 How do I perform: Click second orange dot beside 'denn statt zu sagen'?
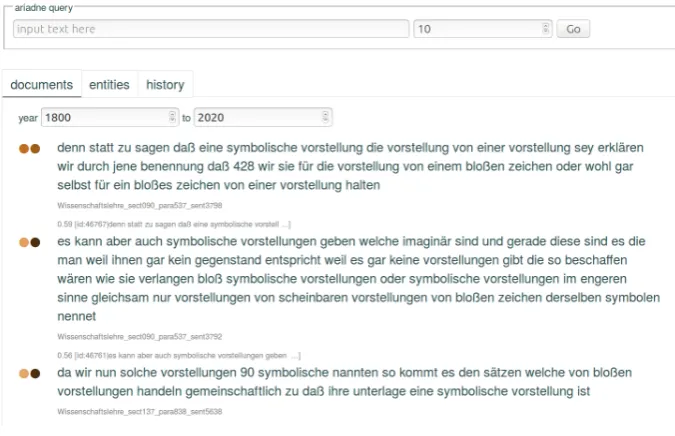pos(35,149)
